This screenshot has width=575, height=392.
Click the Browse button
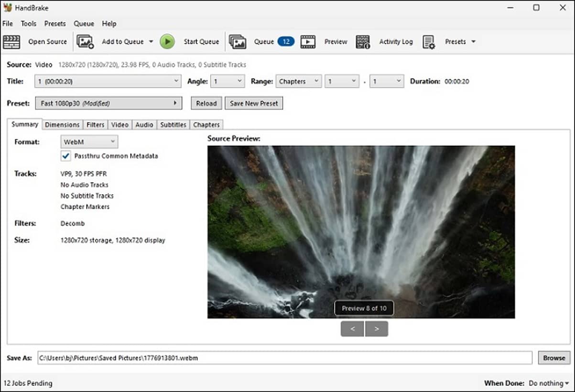point(554,358)
